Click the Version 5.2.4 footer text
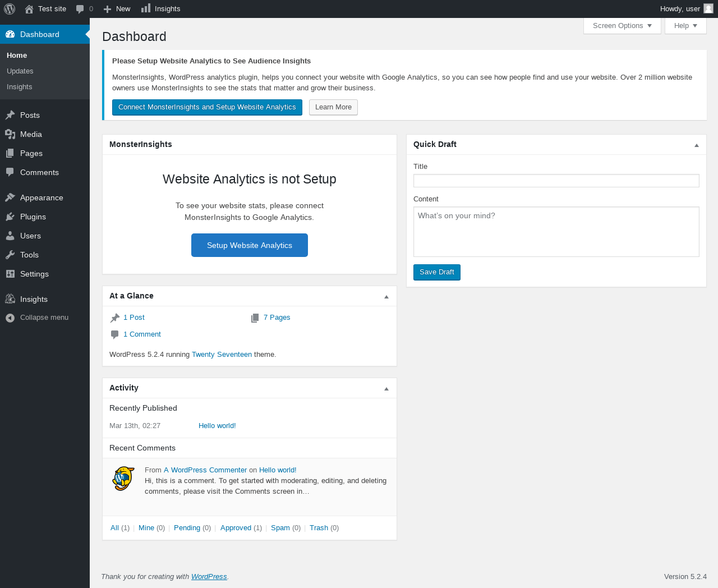This screenshot has width=718, height=588. point(685,577)
